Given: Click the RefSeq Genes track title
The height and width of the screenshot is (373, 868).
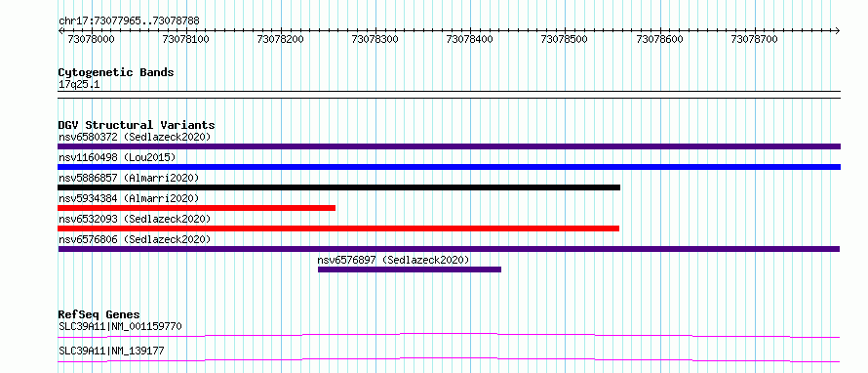Looking at the screenshot, I should click(99, 314).
